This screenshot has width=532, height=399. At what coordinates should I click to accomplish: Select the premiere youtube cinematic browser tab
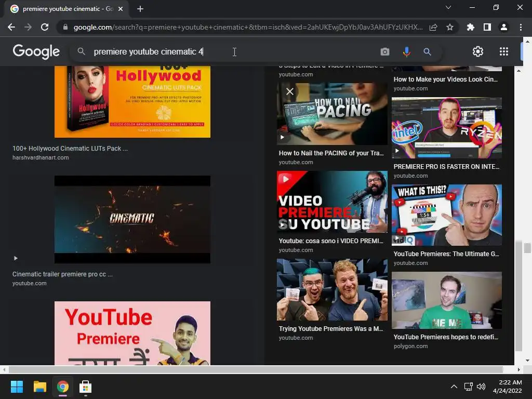pos(66,9)
